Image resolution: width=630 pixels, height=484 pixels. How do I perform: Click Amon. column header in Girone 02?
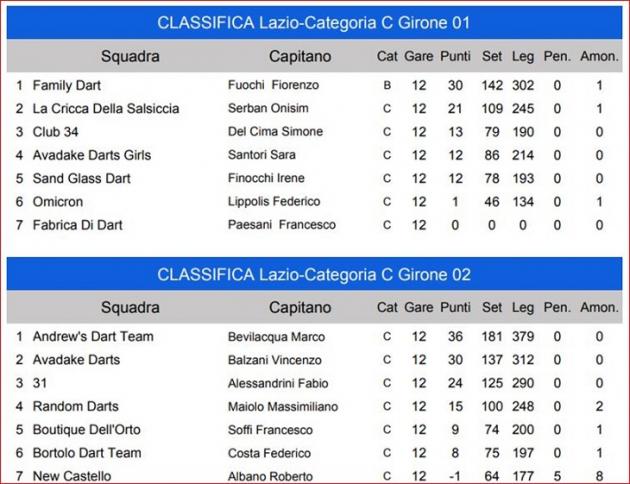(x=599, y=308)
